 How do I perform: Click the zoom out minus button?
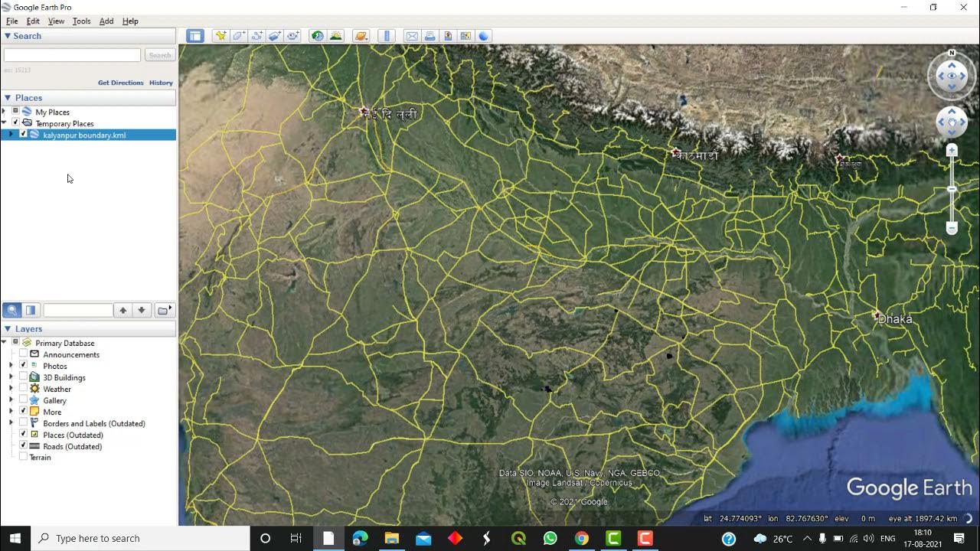pyautogui.click(x=952, y=228)
